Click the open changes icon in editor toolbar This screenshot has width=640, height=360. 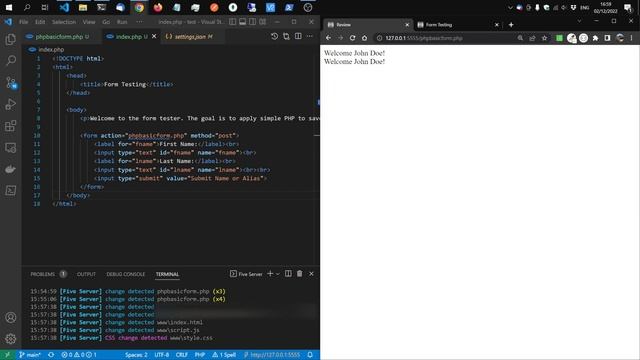coord(287,36)
